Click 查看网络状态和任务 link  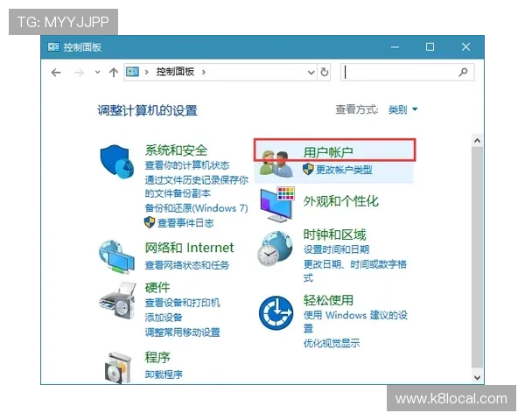(187, 265)
